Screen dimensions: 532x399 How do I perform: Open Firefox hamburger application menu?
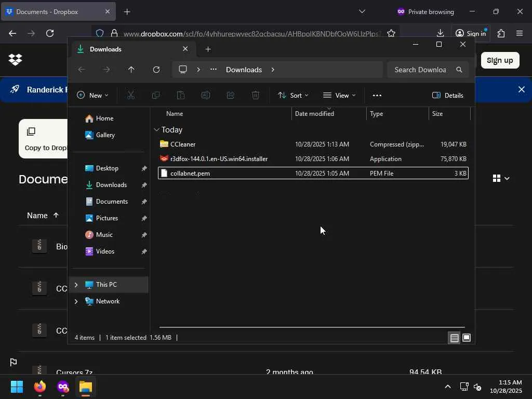(x=520, y=33)
